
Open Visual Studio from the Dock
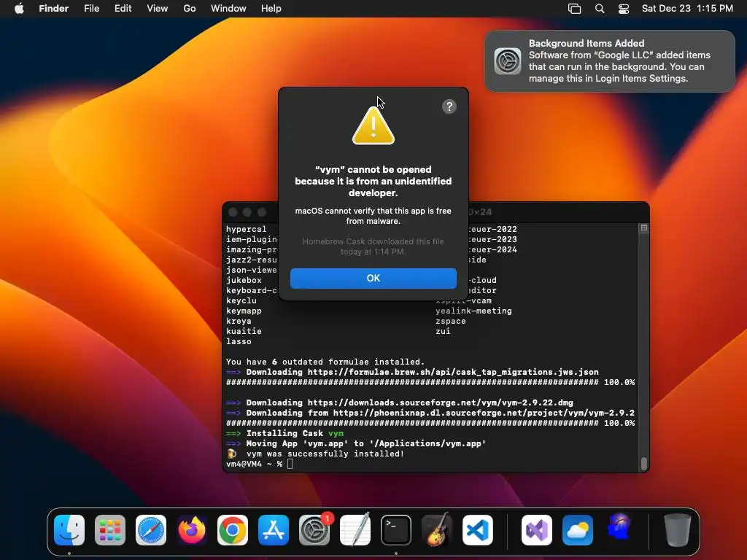click(x=537, y=529)
